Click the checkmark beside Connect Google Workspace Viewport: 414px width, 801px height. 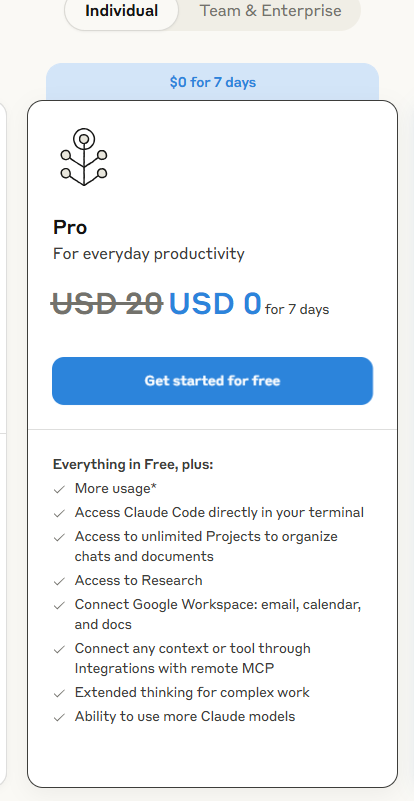pyautogui.click(x=59, y=606)
